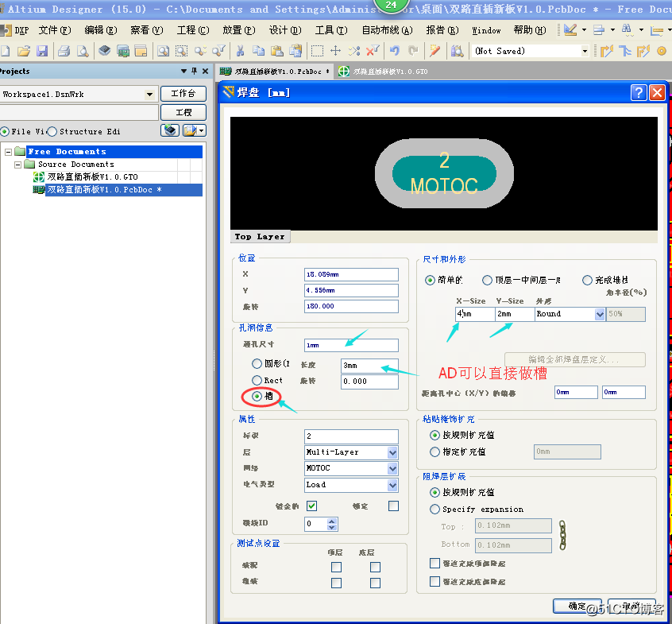The height and width of the screenshot is (624, 672).
Task: Select the 圆形 round hole radio button
Action: tap(257, 364)
